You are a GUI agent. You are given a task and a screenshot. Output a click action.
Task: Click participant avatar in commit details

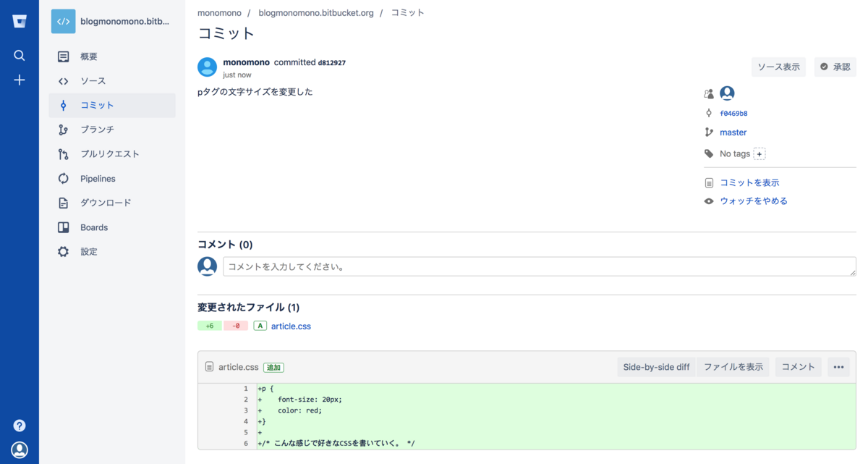(x=727, y=93)
